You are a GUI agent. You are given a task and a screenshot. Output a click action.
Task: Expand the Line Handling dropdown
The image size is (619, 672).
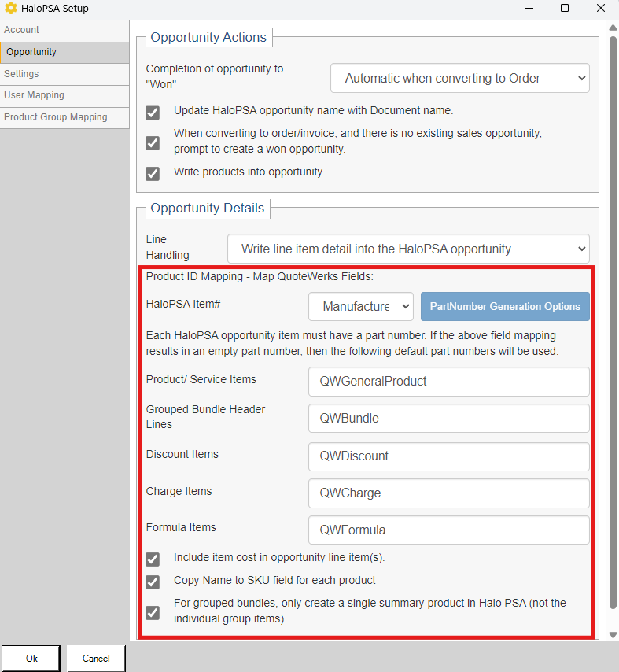408,249
